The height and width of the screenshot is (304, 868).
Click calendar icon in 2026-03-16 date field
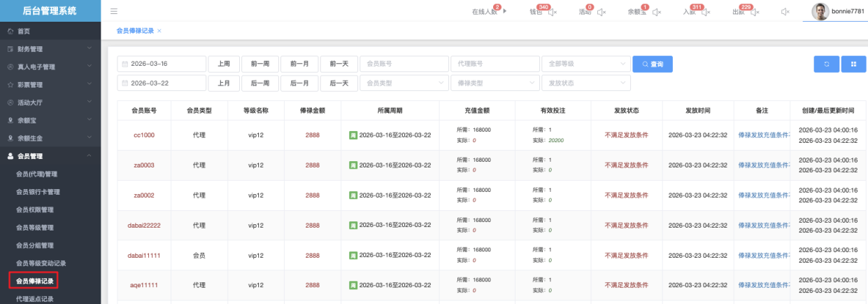[x=125, y=64]
